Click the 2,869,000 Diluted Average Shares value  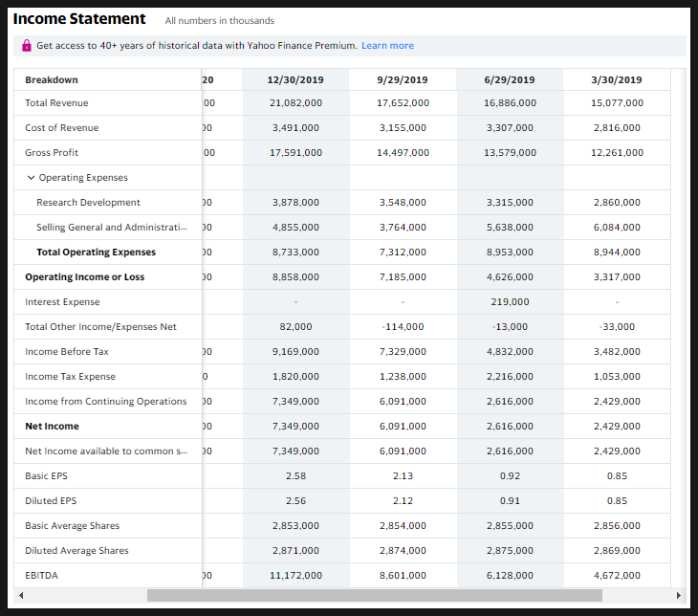click(617, 551)
